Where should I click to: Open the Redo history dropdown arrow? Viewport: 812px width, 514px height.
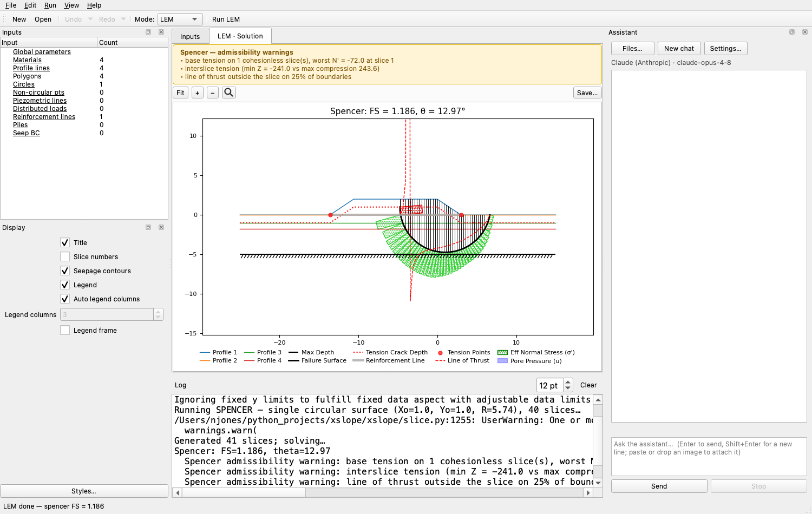click(x=123, y=19)
